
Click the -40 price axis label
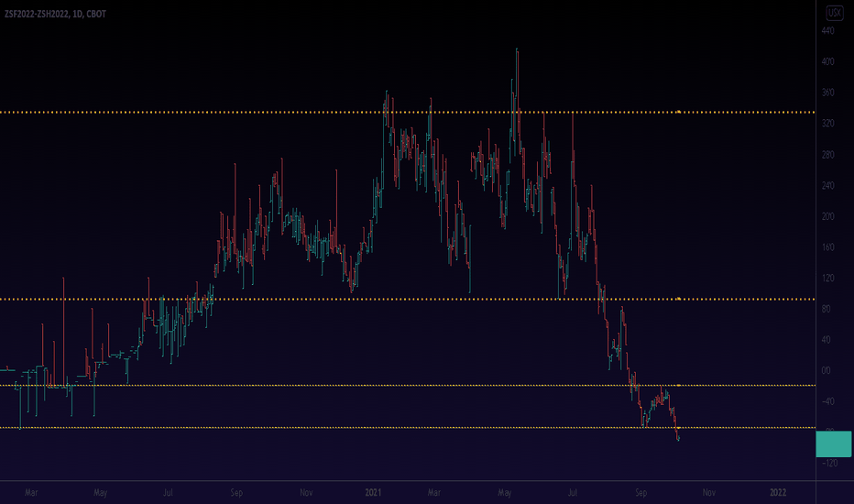[827, 401]
